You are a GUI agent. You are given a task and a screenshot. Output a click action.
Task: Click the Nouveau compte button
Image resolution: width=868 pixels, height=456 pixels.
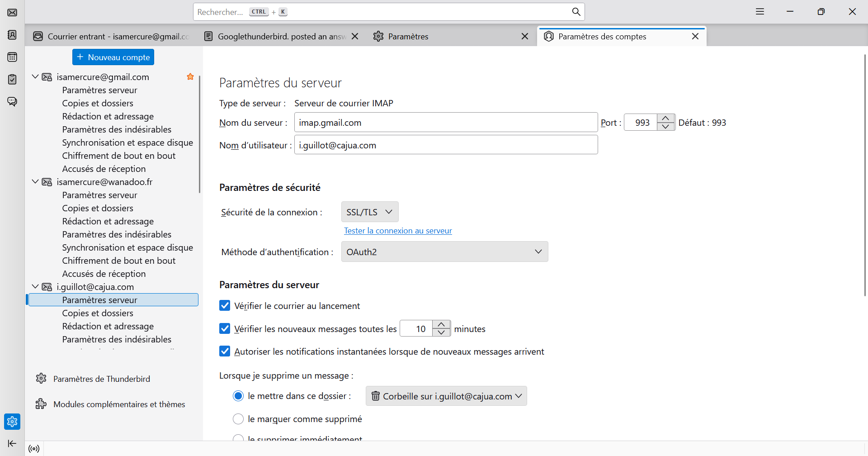[113, 57]
